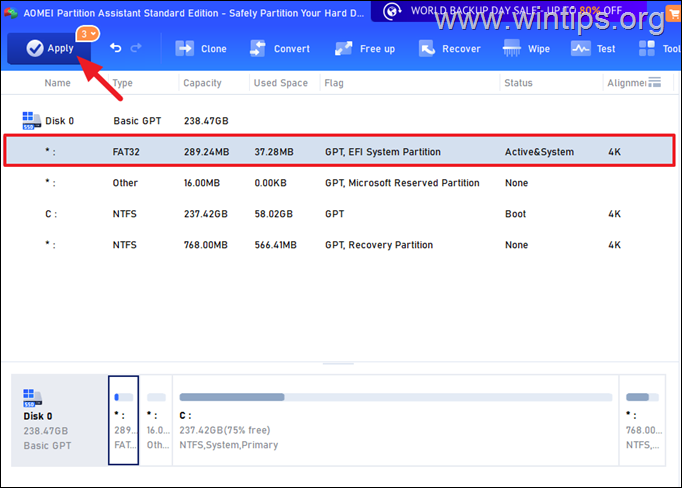
Task: Open the Clone tool
Action: 201,48
